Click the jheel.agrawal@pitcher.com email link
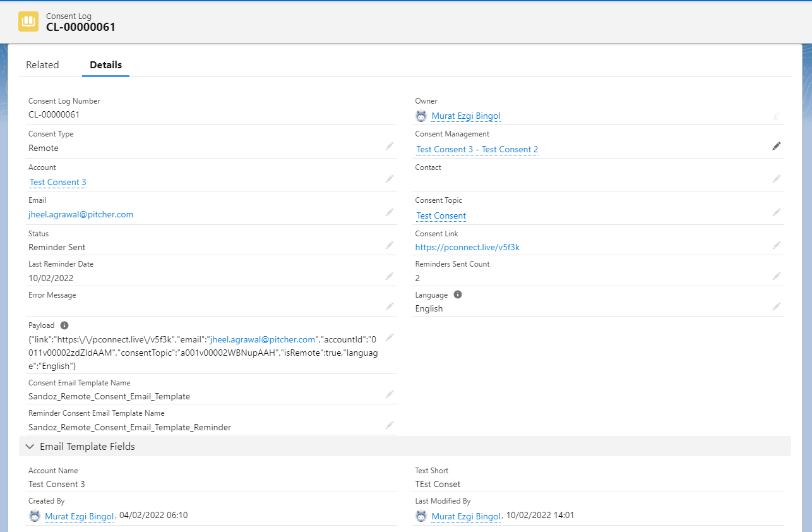The width and height of the screenshot is (812, 532). pos(80,214)
